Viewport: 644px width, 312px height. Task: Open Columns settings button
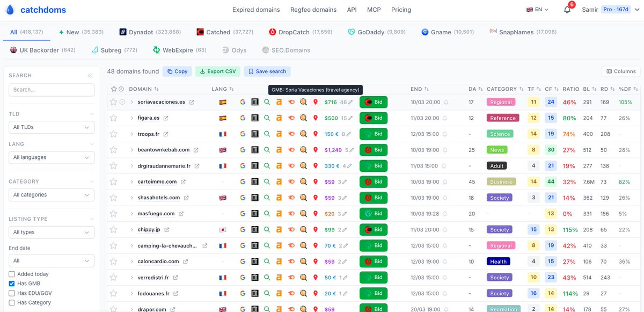click(x=620, y=71)
